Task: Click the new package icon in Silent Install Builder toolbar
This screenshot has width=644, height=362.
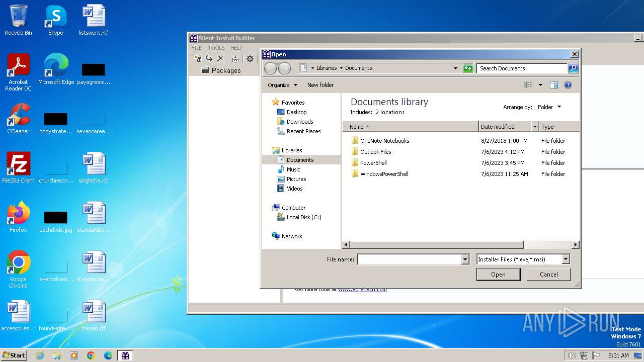Action: (x=198, y=59)
